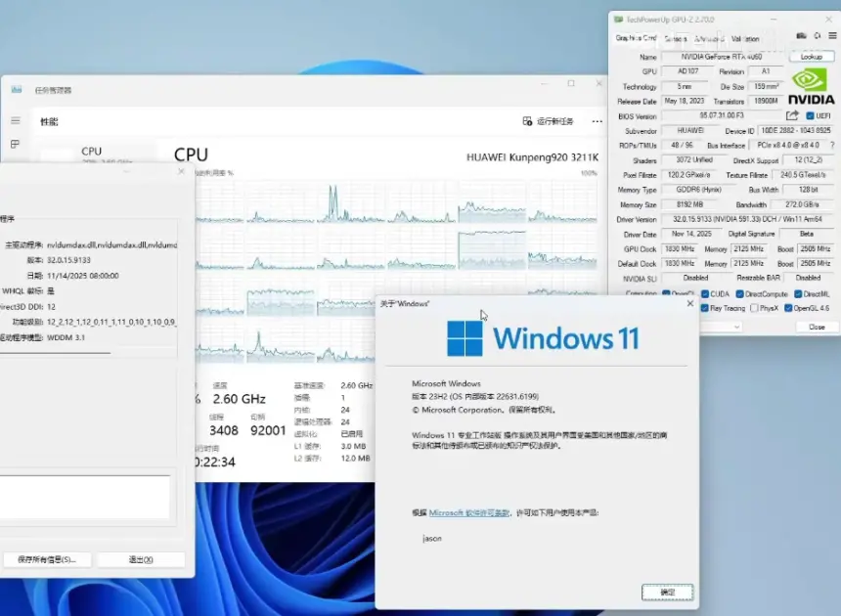
Task: Click the GPU-Z title bar app icon
Action: 618,20
